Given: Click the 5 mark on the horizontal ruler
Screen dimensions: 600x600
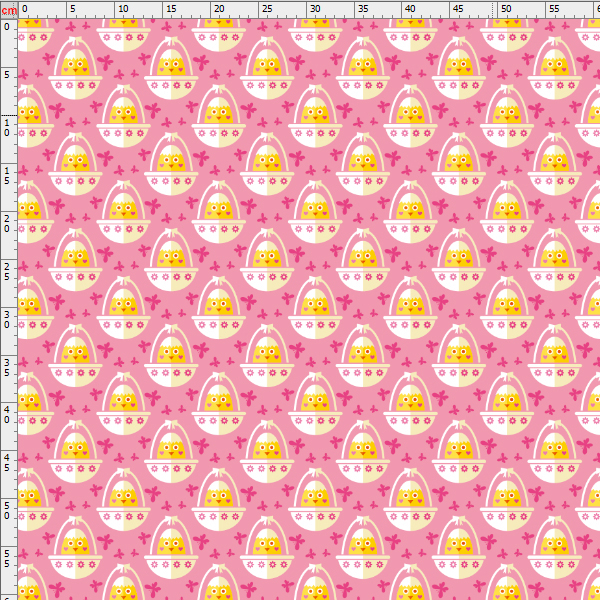Looking at the screenshot, I should [73, 8].
